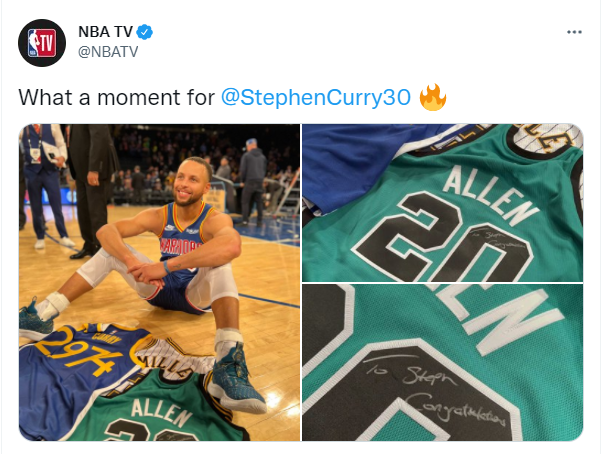Select the 'What a moment for' tweet text
Screen dimensions: 602x454
[116, 97]
